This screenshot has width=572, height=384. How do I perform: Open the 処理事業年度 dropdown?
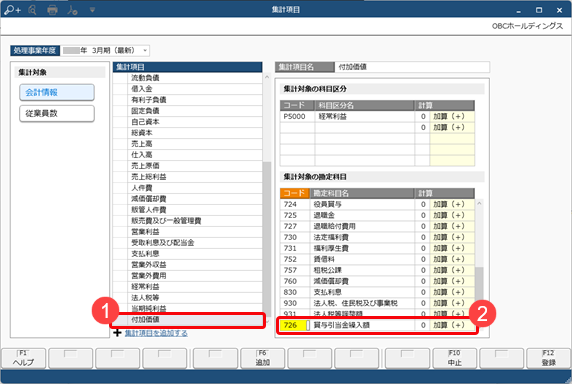(x=145, y=50)
